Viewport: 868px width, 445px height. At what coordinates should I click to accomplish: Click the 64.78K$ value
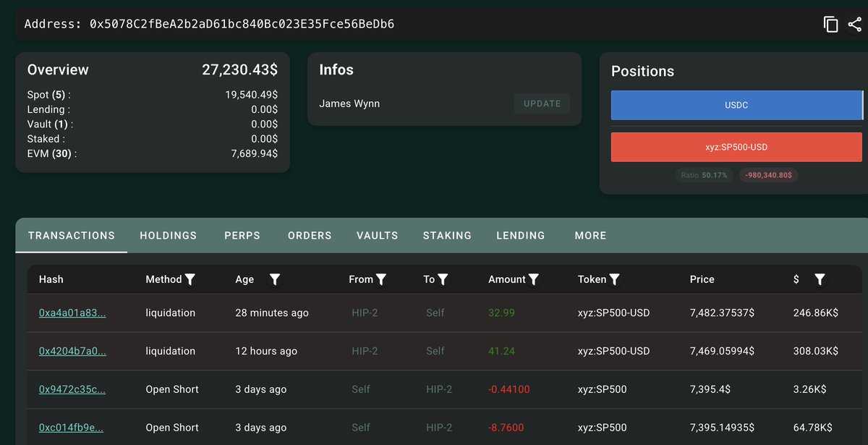point(813,428)
